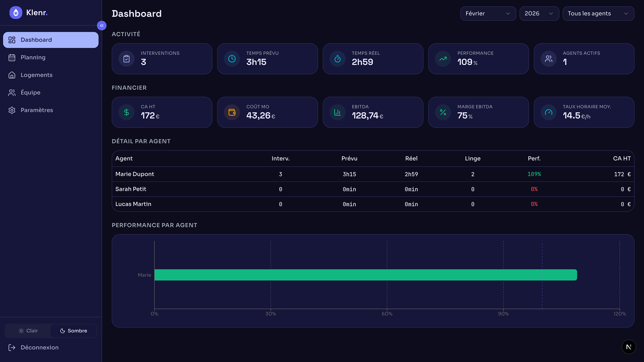Click the Interventions clipboard icon

tap(126, 59)
